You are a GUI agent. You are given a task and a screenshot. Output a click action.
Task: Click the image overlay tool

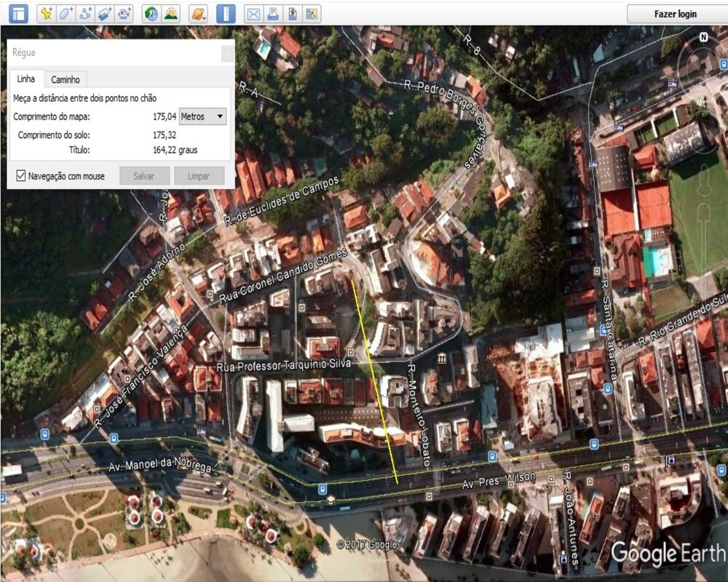click(106, 13)
